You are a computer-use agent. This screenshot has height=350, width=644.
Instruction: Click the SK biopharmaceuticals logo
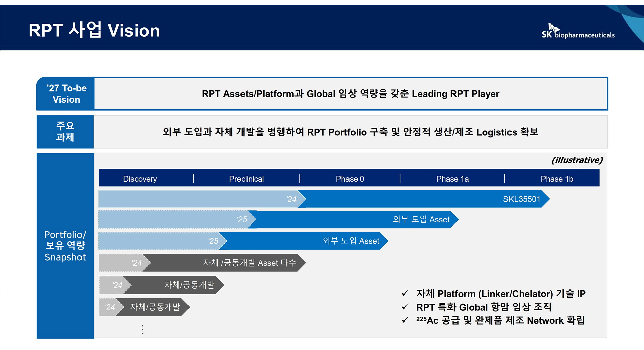click(578, 31)
